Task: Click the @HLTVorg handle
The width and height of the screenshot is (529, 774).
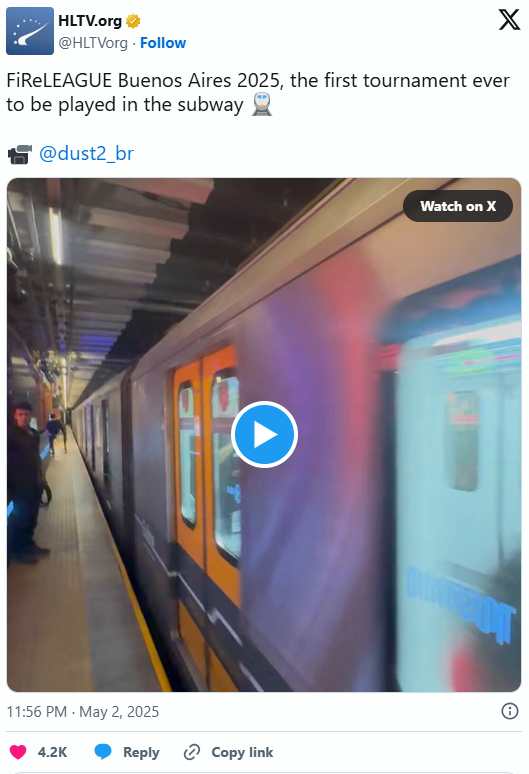Action: point(93,43)
